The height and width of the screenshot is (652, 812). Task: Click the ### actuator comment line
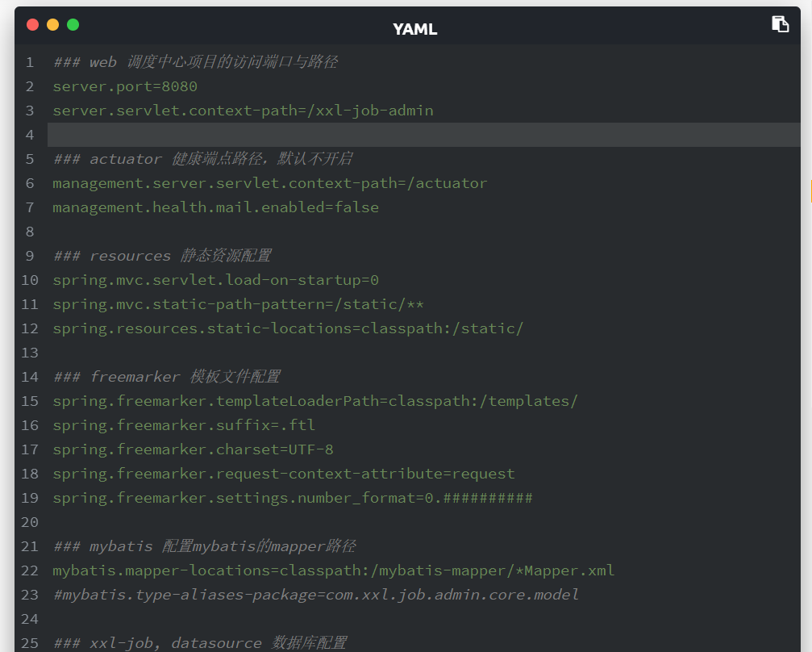(x=203, y=159)
